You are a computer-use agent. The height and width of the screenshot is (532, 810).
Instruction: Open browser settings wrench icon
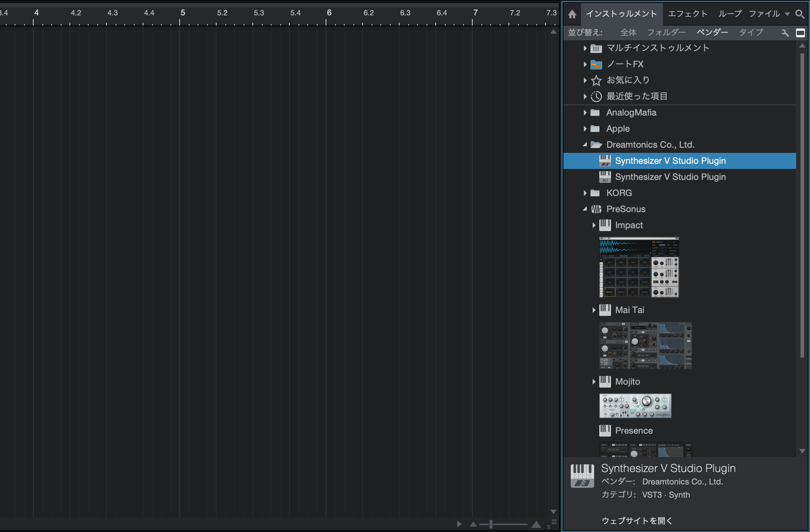coord(785,33)
